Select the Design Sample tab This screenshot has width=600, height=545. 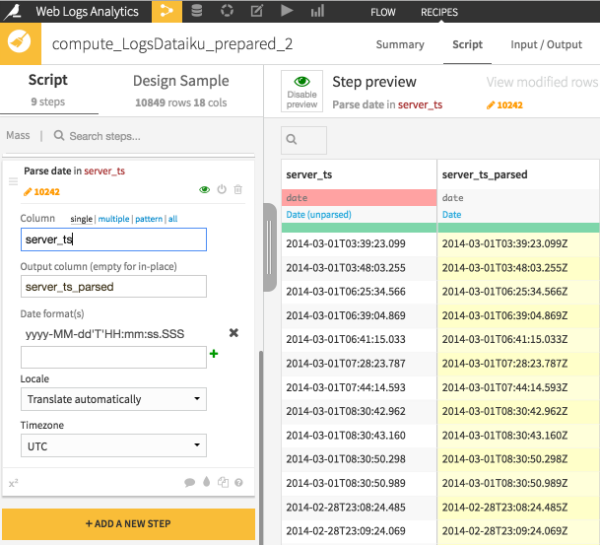181,90
